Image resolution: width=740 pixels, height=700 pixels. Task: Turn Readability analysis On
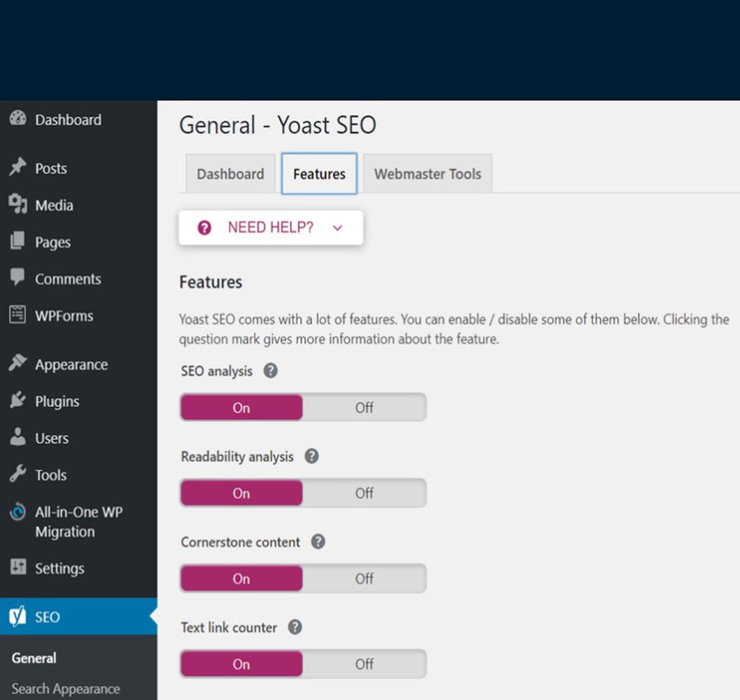point(241,493)
